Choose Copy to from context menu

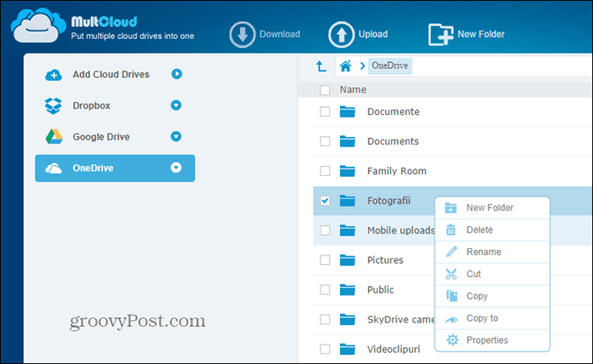(492, 319)
